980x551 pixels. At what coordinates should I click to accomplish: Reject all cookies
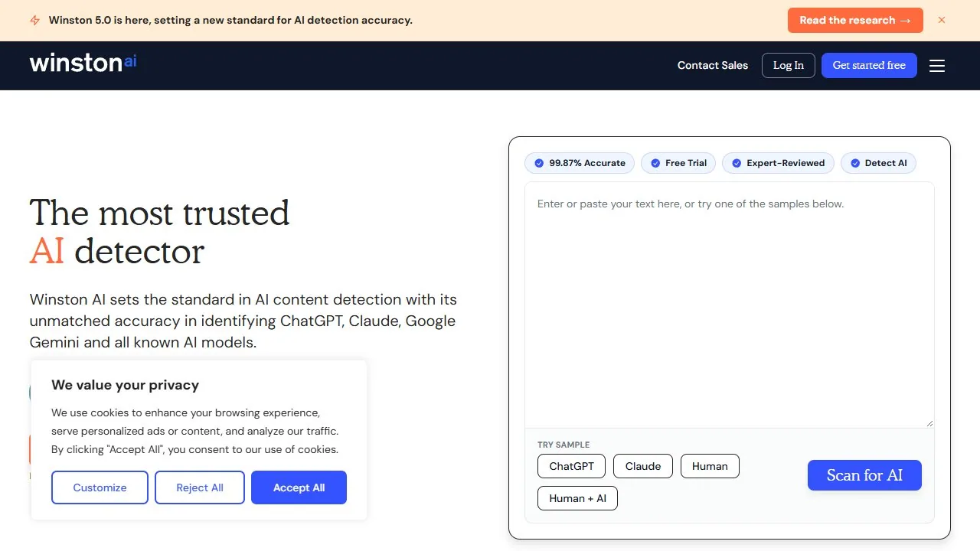click(200, 487)
